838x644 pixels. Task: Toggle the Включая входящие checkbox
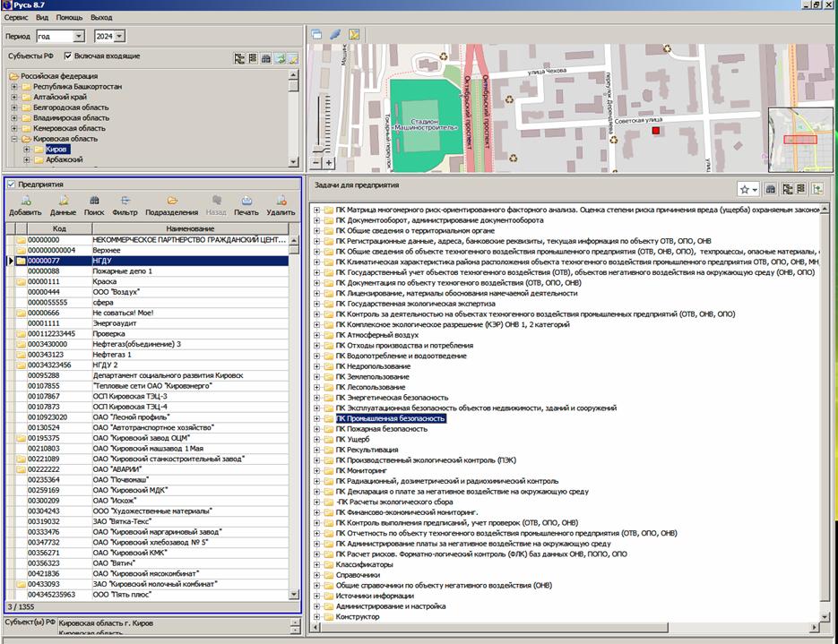click(x=68, y=56)
